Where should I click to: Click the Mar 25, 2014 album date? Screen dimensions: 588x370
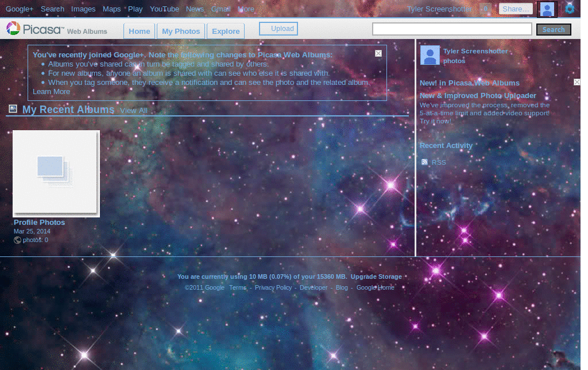pyautogui.click(x=32, y=231)
